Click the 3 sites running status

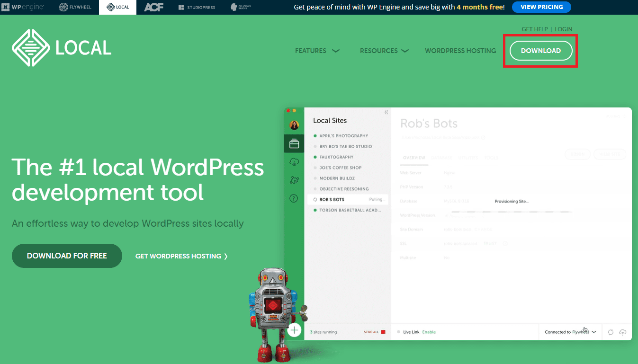[323, 332]
